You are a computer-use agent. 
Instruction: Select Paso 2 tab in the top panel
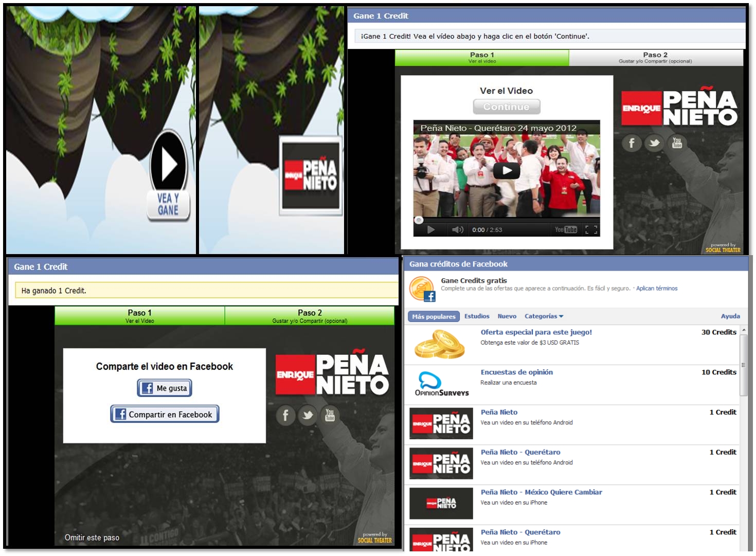pyautogui.click(x=656, y=58)
